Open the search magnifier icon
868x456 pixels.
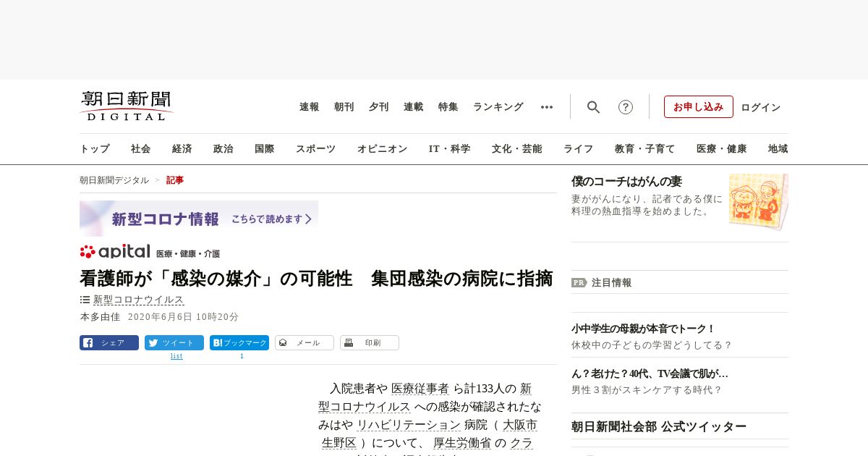593,107
